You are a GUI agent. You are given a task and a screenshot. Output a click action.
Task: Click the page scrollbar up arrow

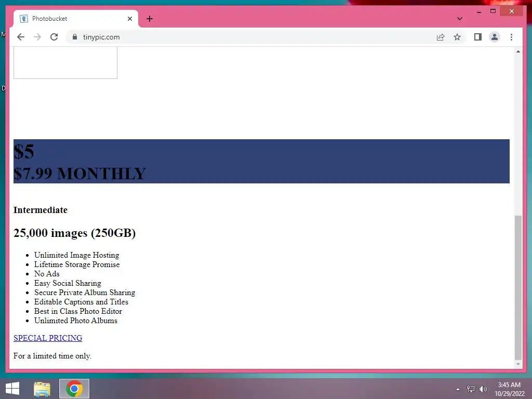pos(518,51)
